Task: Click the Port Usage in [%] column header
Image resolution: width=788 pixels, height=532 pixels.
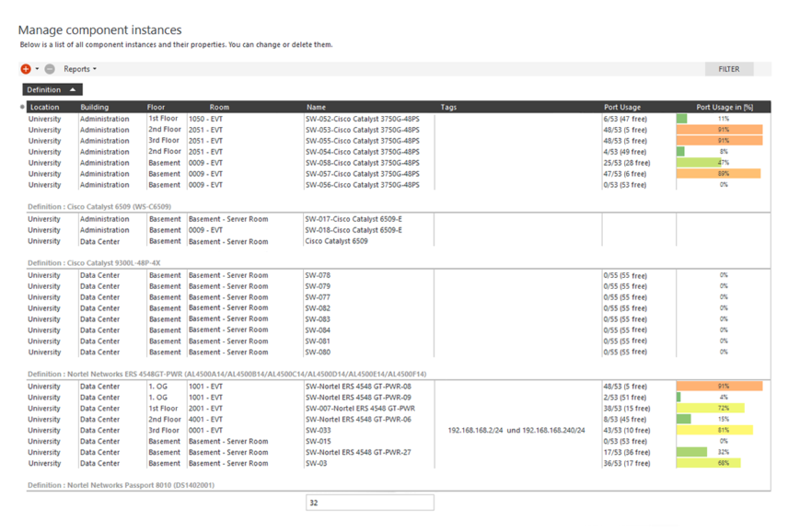Action: pyautogui.click(x=724, y=107)
